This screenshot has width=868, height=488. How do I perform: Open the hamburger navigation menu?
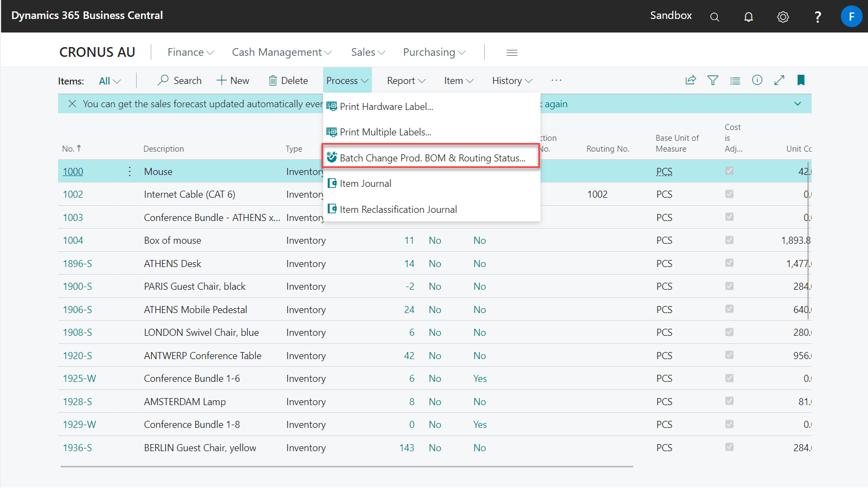[512, 53]
